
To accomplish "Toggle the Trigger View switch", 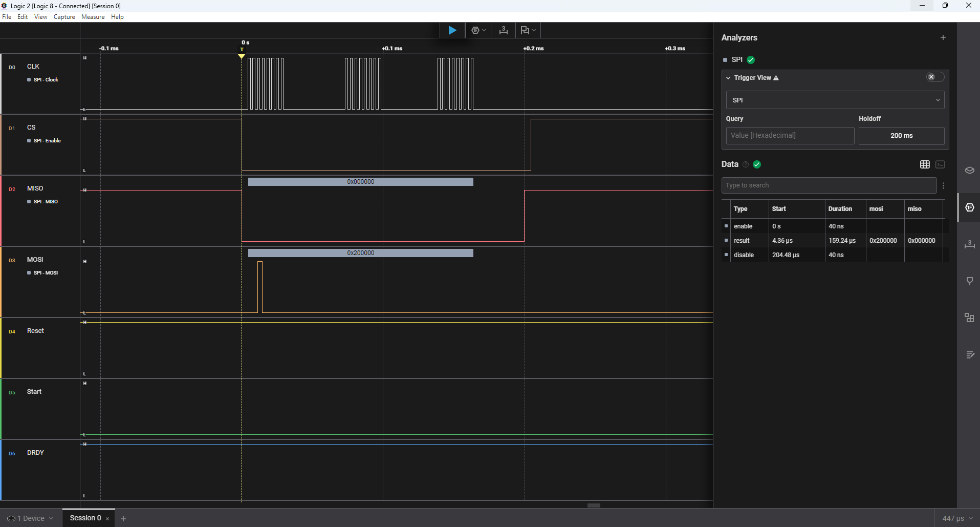I will [x=935, y=77].
